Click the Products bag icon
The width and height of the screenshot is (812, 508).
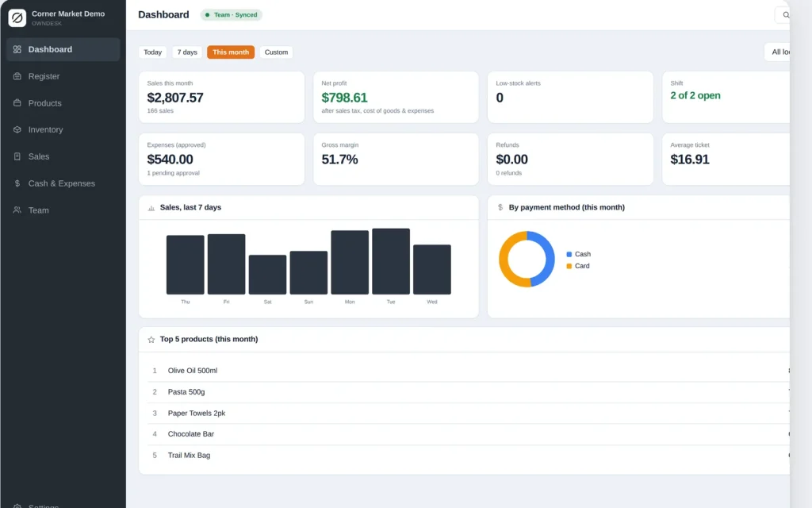pos(17,102)
